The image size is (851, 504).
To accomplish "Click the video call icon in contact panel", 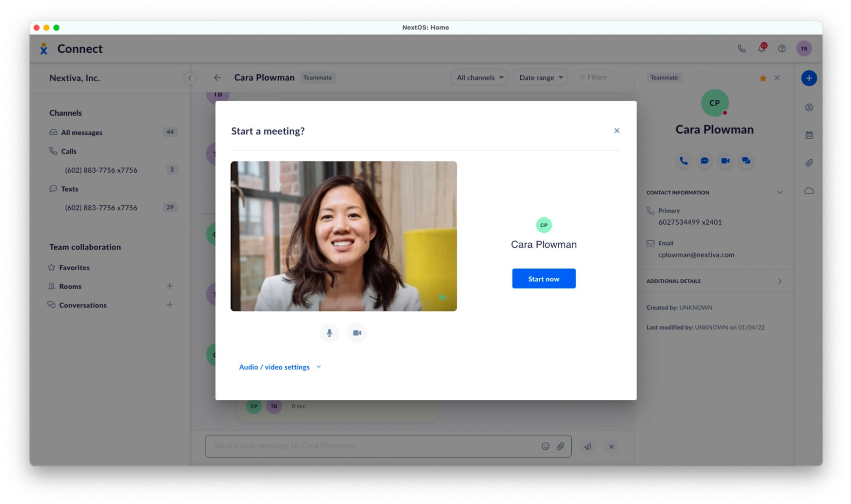I will pos(725,161).
